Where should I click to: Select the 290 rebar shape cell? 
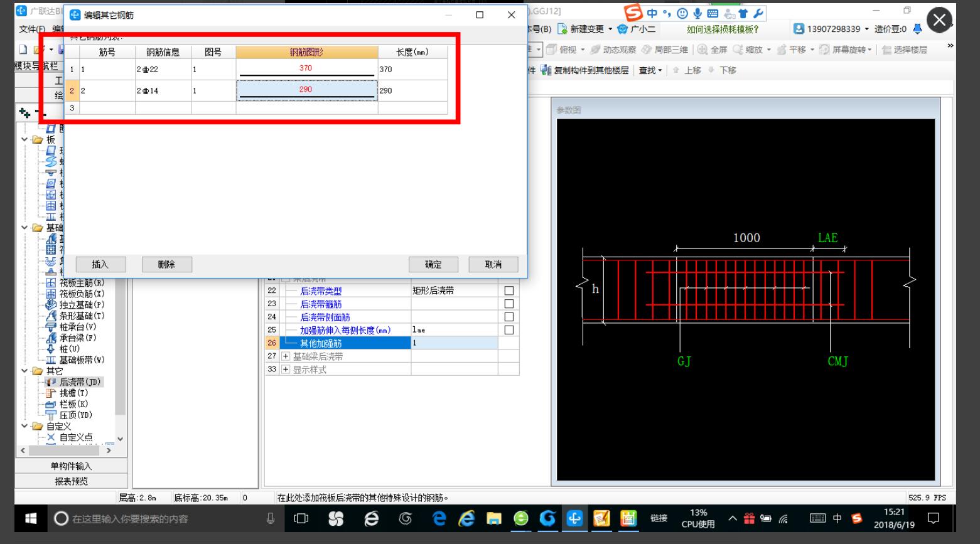(x=307, y=90)
